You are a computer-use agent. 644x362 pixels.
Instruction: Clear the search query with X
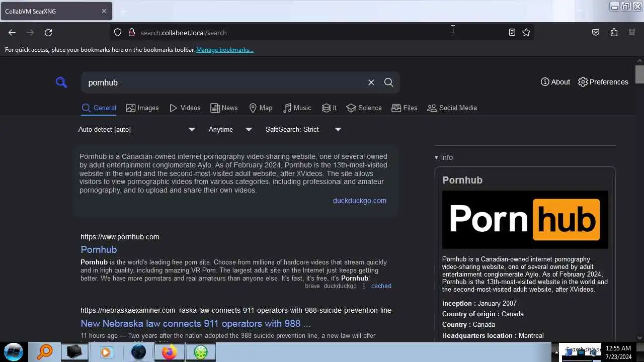point(371,82)
